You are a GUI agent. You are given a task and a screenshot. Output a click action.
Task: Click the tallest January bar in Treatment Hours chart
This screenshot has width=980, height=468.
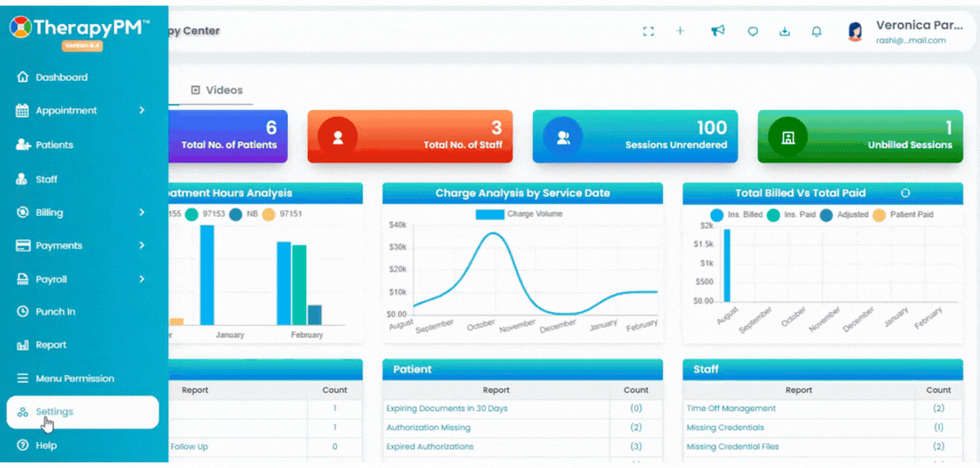pos(207,275)
